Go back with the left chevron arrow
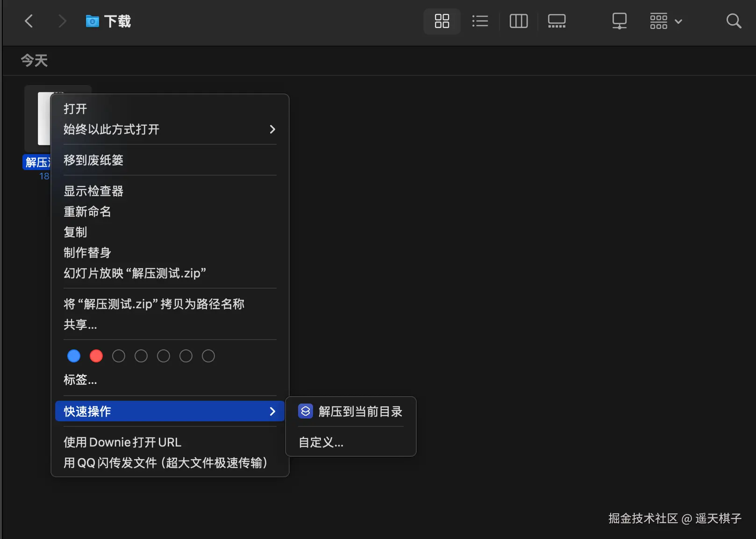This screenshot has height=539, width=756. [x=29, y=21]
